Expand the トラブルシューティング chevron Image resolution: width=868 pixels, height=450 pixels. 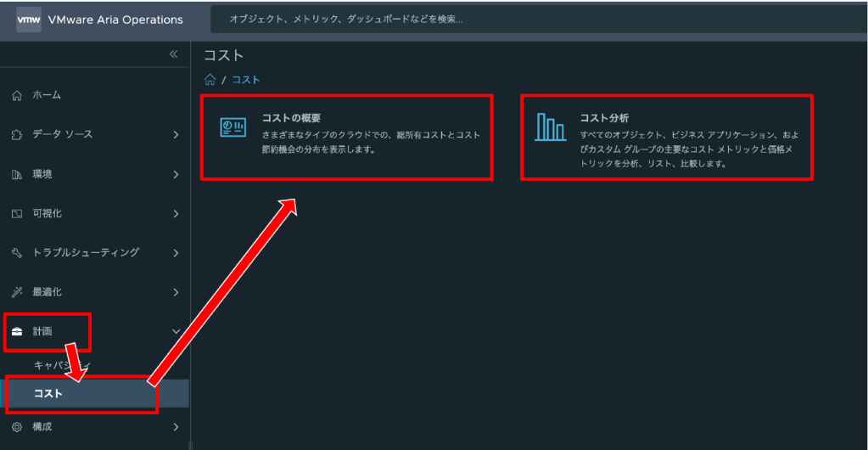[x=176, y=253]
